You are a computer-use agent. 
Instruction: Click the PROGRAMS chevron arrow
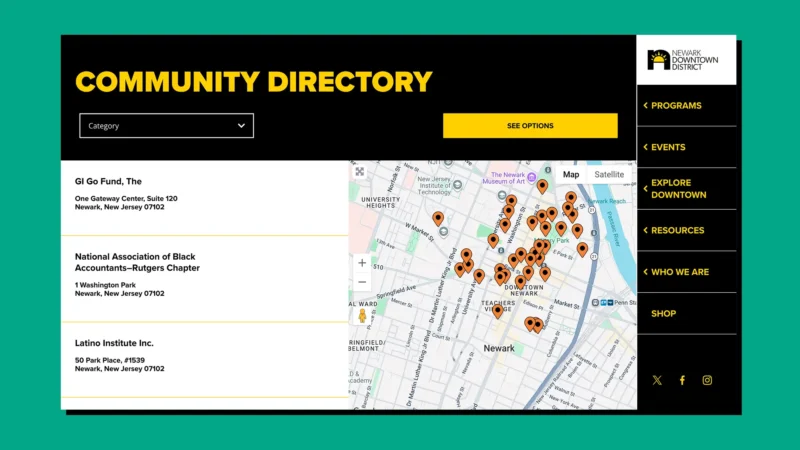tap(645, 106)
